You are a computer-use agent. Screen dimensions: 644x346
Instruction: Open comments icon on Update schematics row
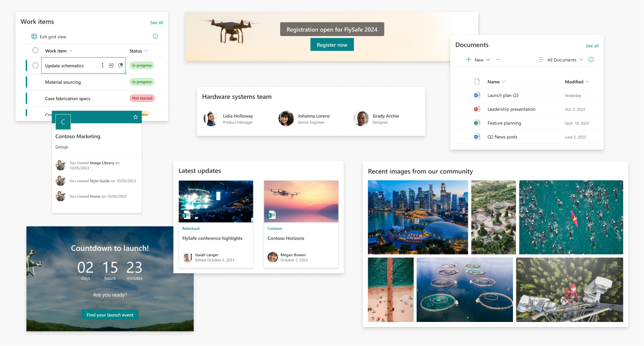[120, 65]
